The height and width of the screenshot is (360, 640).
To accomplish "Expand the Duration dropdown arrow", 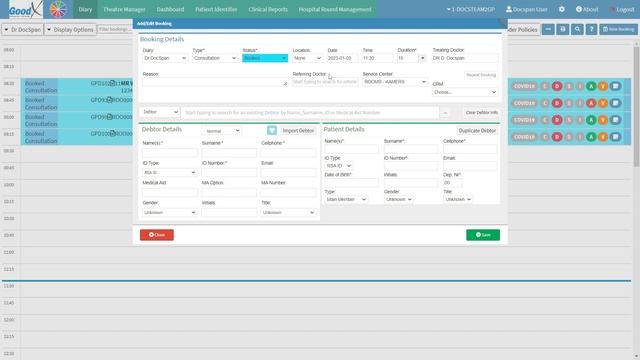I will pyautogui.click(x=422, y=58).
